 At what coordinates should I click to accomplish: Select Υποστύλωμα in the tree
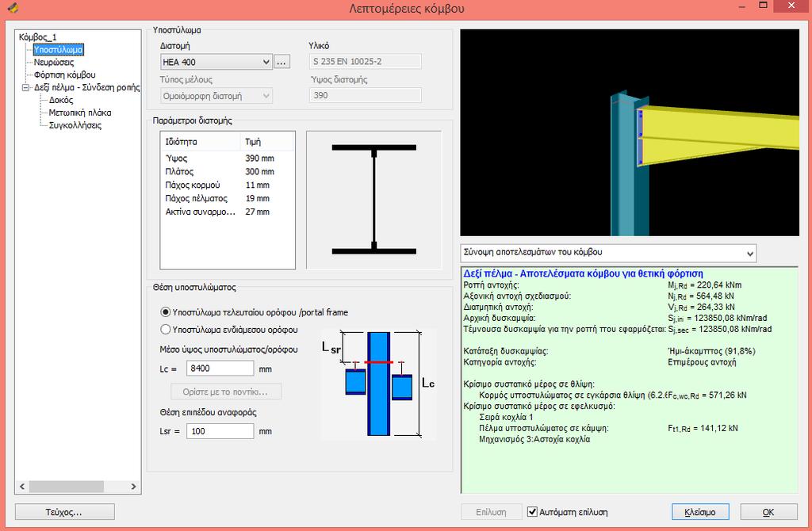pos(58,50)
